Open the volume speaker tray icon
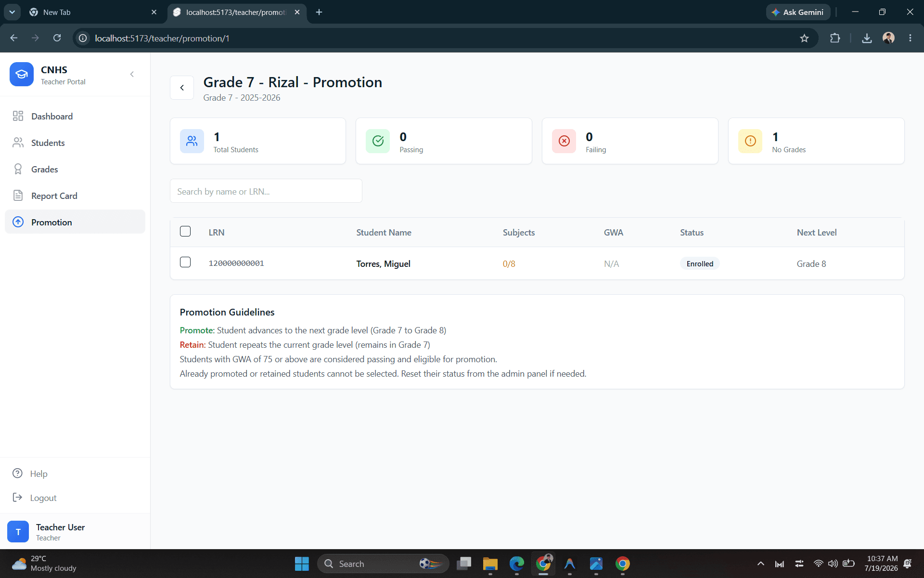 (833, 564)
